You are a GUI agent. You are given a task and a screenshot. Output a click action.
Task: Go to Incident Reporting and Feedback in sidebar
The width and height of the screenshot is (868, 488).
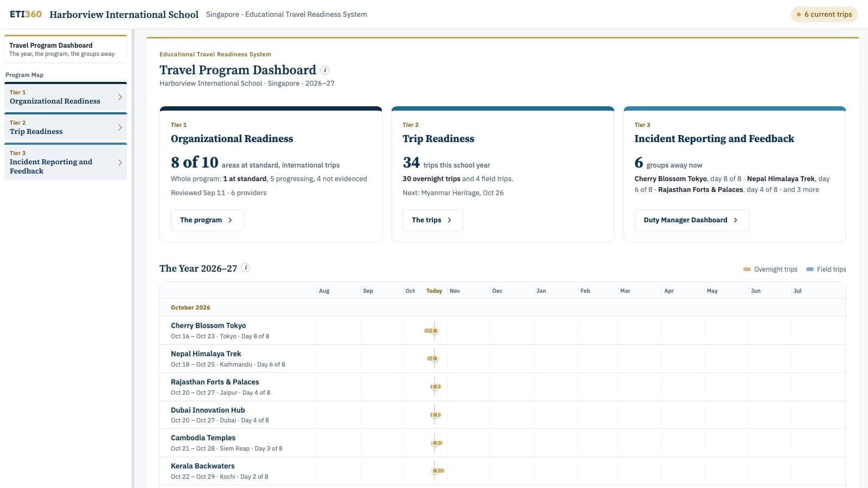coord(66,162)
